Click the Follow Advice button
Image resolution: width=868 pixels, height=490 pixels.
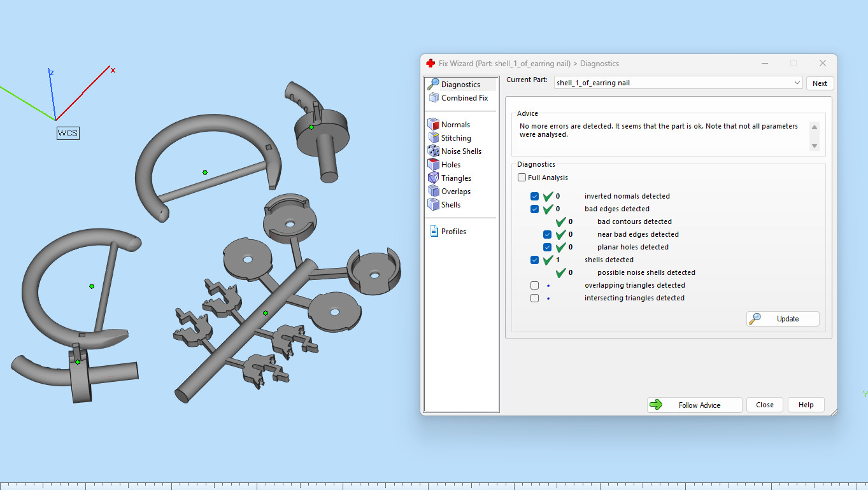694,405
